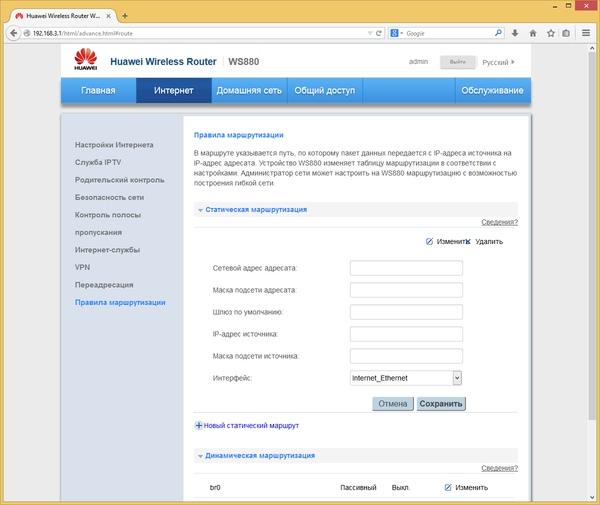This screenshot has height=505, width=600.
Task: Open the Домашняя сеть tab
Action: tap(249, 91)
